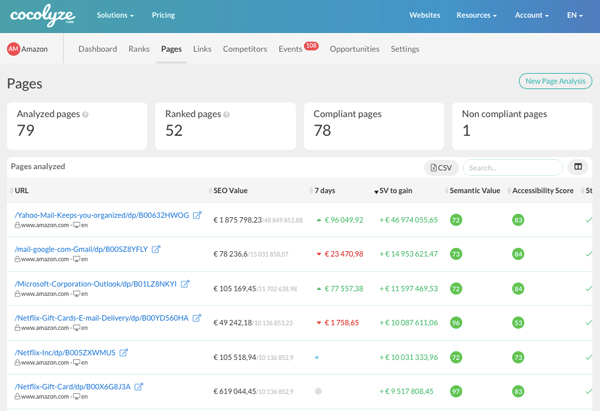Click semantic value badge 73 in Gmail row
Screen dimensions: 600x411
pyautogui.click(x=456, y=254)
